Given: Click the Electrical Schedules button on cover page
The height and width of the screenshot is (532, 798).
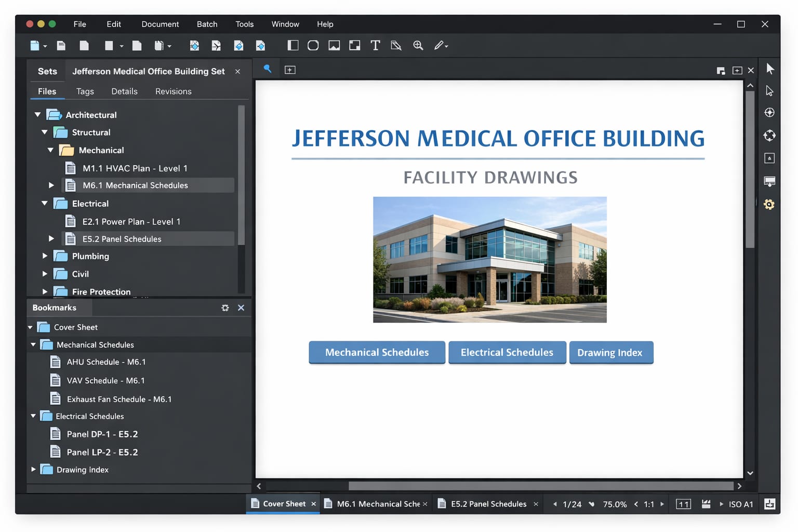Looking at the screenshot, I should click(507, 352).
